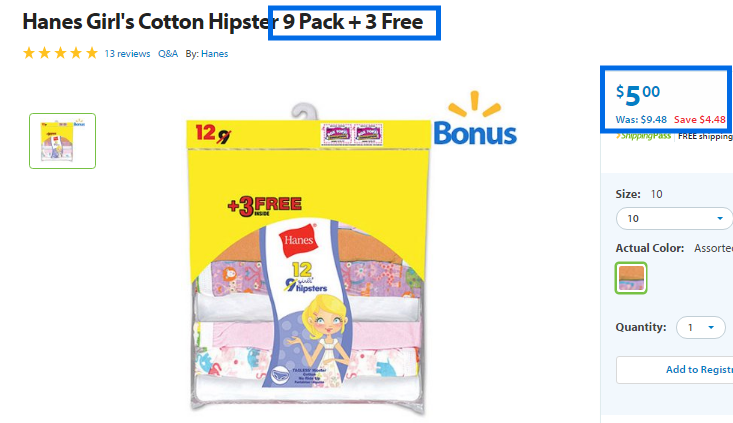This screenshot has width=733, height=423.
Task: Click the main Hanes hipster package image
Action: click(308, 259)
